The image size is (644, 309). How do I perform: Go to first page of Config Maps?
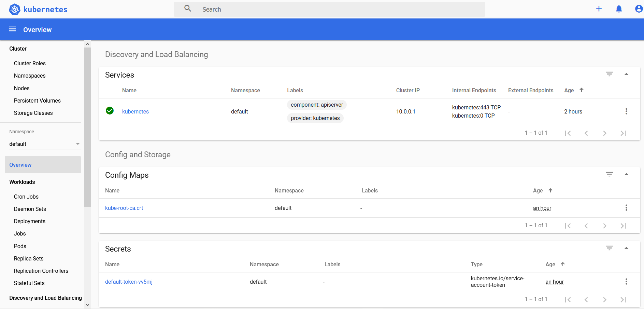(x=568, y=226)
